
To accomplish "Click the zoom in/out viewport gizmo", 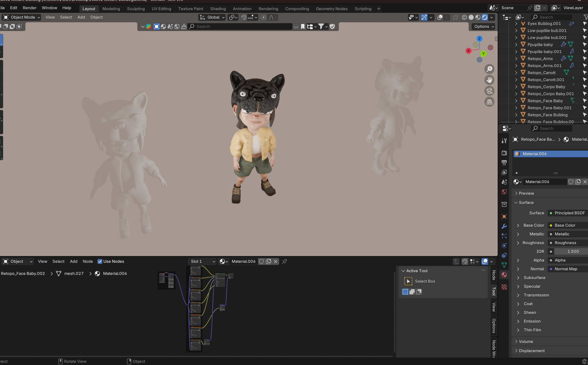I will [x=489, y=69].
